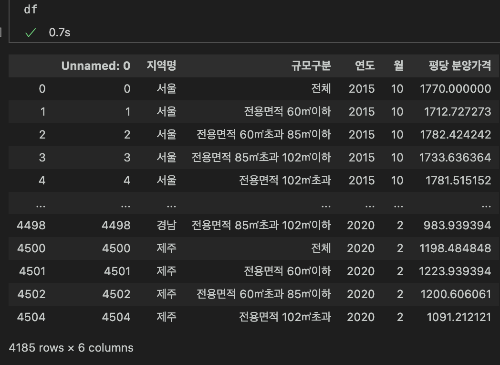Click row index label 4500
This screenshot has height=365, width=500.
click(31, 248)
